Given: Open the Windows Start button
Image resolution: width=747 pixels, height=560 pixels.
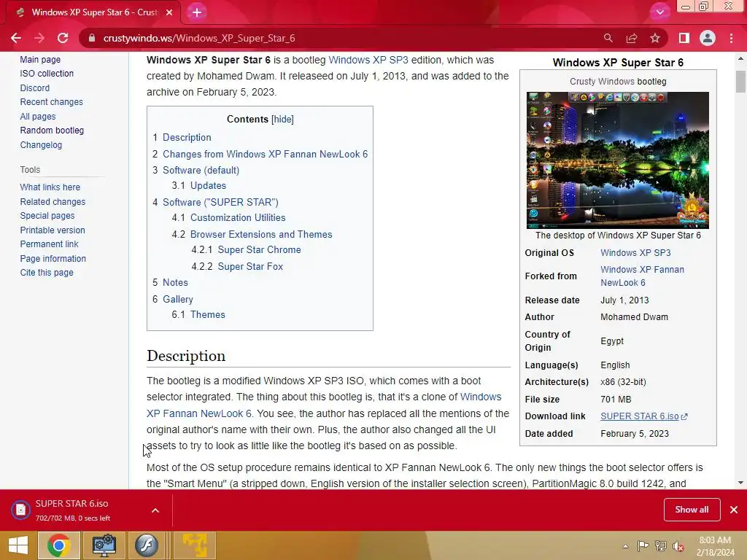Looking at the screenshot, I should point(18,545).
